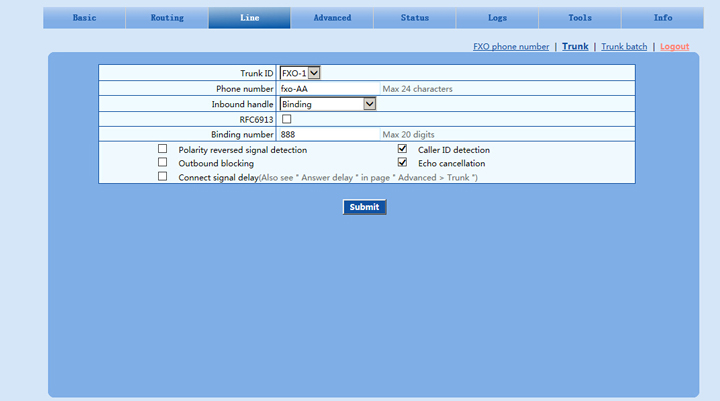The width and height of the screenshot is (720, 401).
Task: Open the Logs tab
Action: (497, 18)
